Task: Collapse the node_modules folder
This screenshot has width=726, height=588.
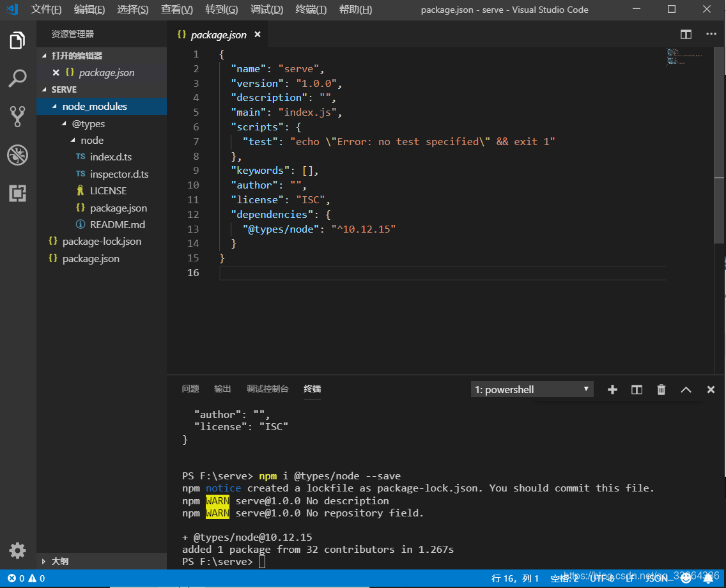Action: click(x=54, y=107)
